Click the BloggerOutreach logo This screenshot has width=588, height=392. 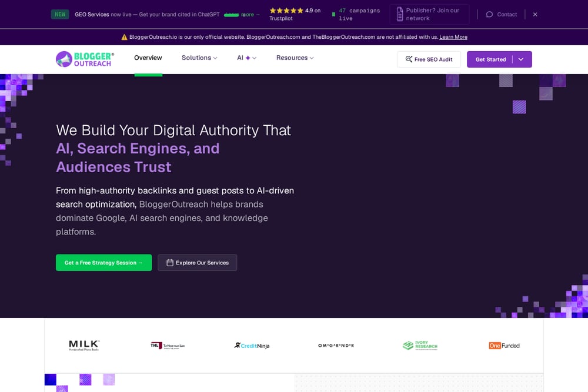click(85, 59)
